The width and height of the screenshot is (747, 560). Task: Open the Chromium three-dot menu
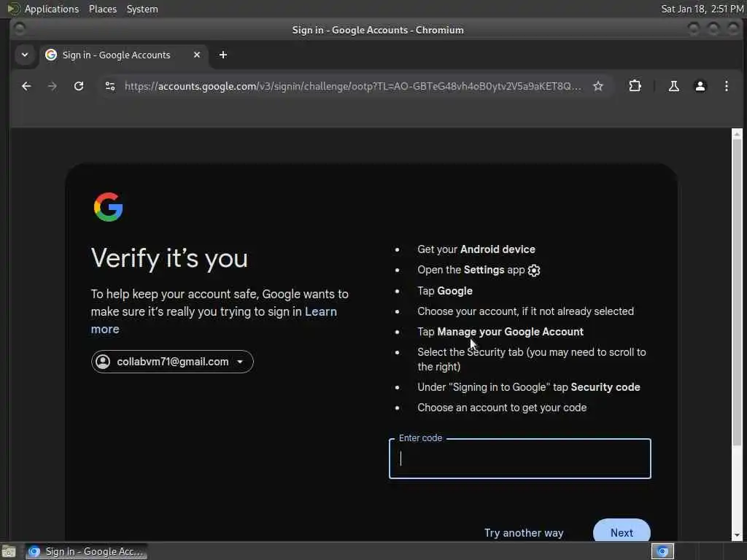click(x=726, y=86)
